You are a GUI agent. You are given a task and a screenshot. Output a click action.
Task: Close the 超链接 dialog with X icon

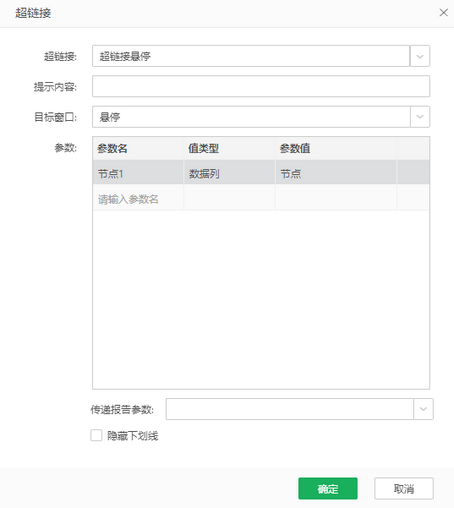(443, 13)
